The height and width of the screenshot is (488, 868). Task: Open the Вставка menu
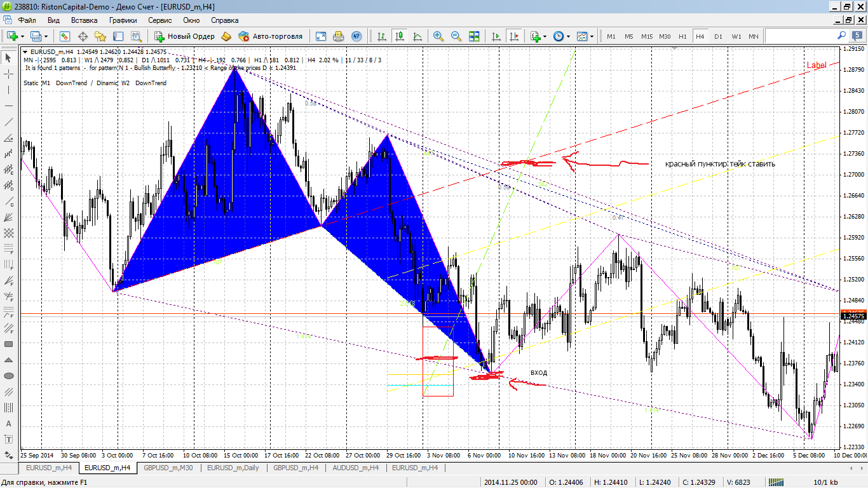84,20
